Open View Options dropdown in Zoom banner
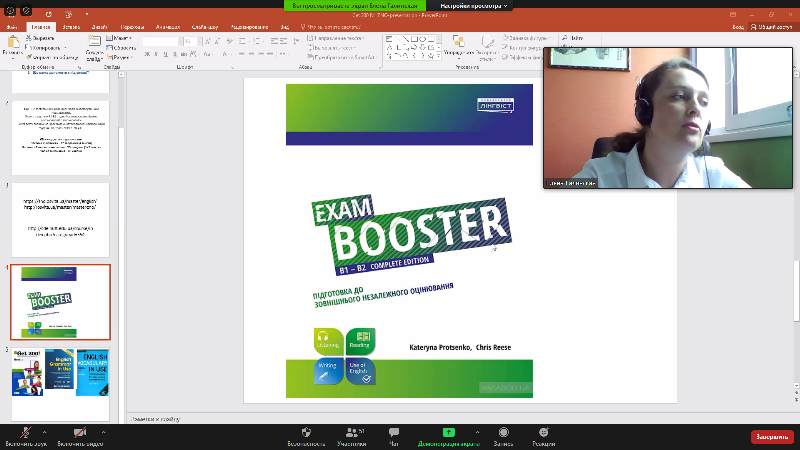 [473, 6]
